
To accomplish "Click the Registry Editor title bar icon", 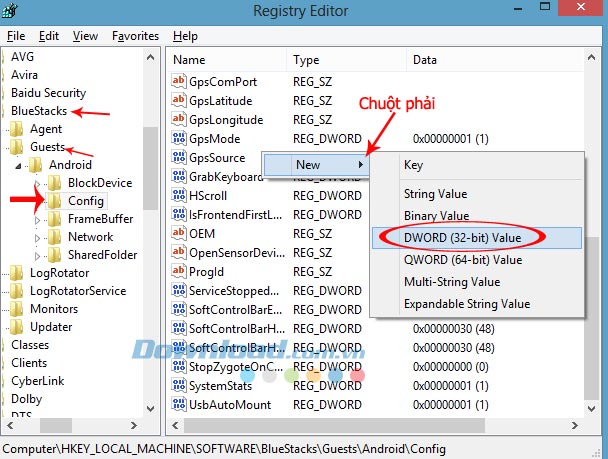I will click(x=9, y=10).
